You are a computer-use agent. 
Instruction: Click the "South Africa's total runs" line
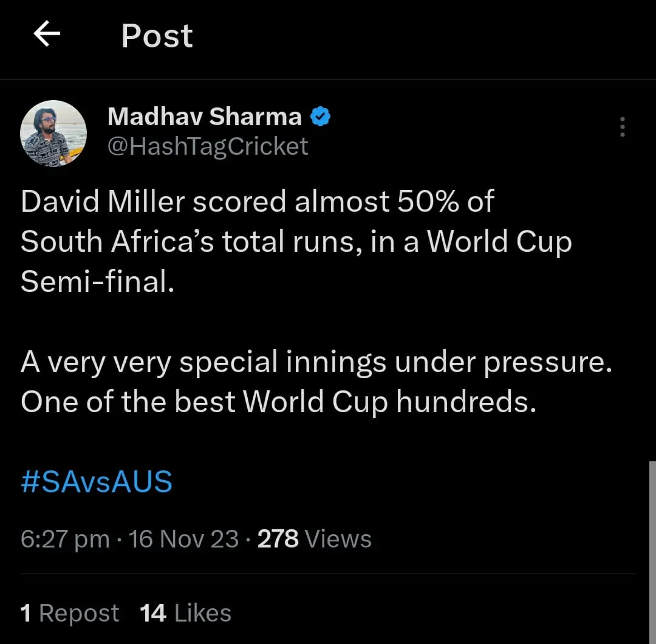[x=296, y=242]
